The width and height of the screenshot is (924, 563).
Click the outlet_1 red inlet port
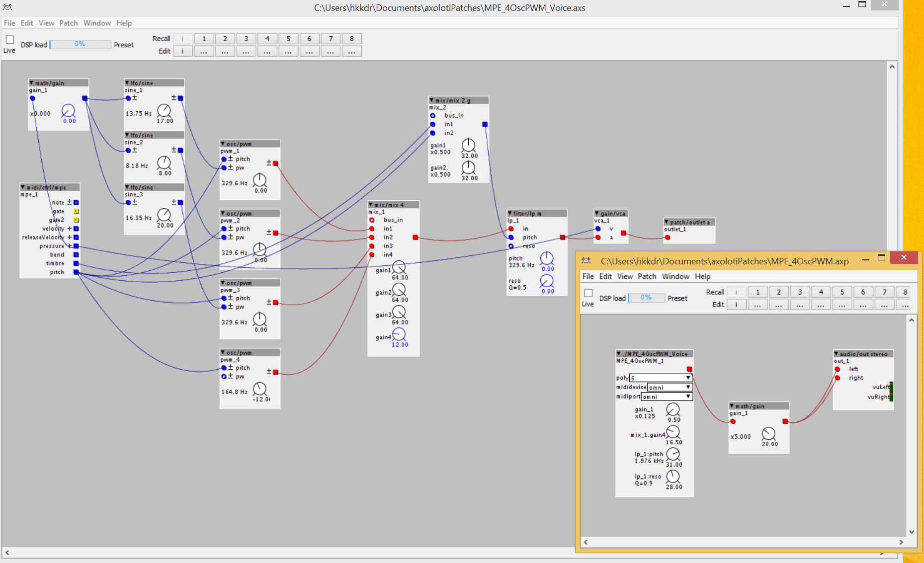(x=668, y=238)
